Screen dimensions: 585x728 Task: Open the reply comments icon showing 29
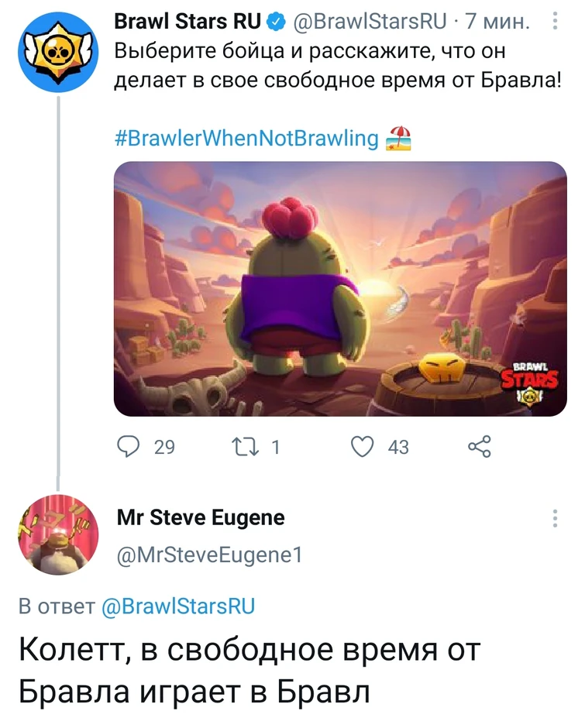pos(128,447)
